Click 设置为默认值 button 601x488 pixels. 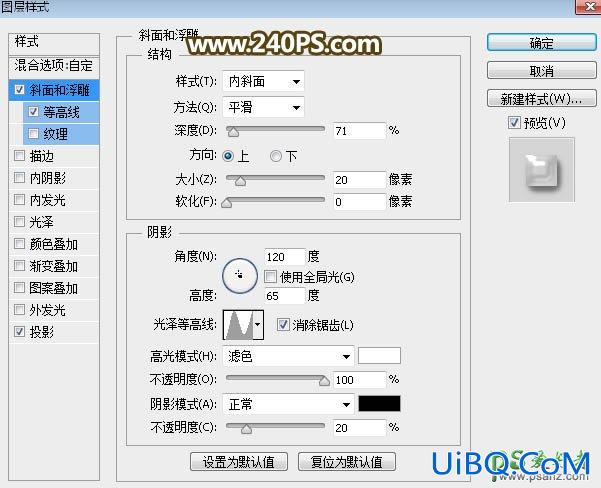pos(239,462)
